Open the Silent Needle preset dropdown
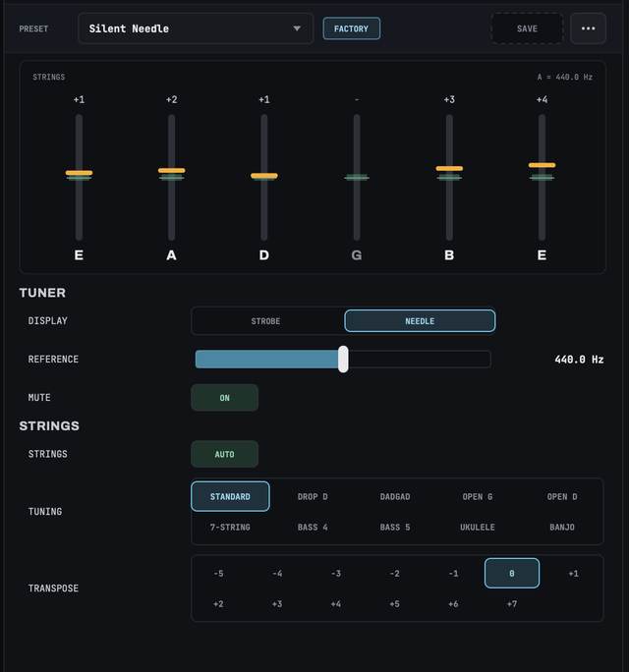 (x=196, y=28)
